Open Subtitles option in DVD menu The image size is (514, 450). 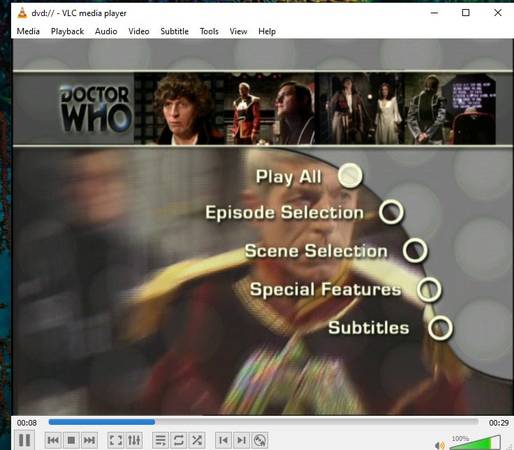point(369,327)
